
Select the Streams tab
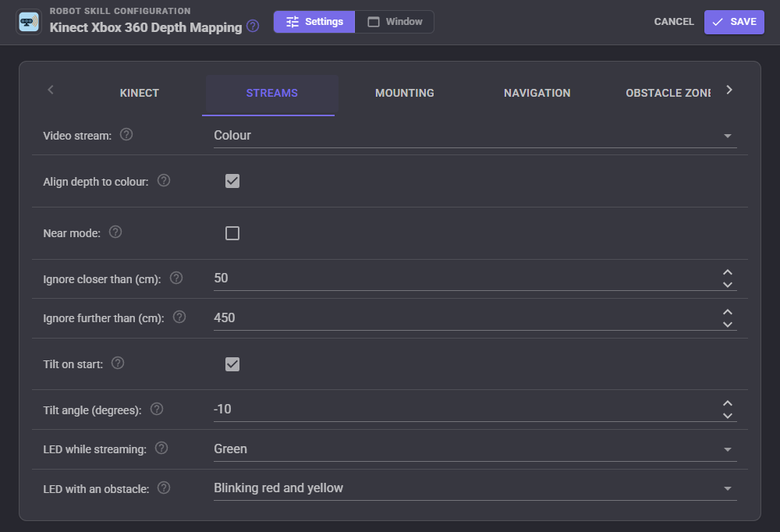click(271, 93)
